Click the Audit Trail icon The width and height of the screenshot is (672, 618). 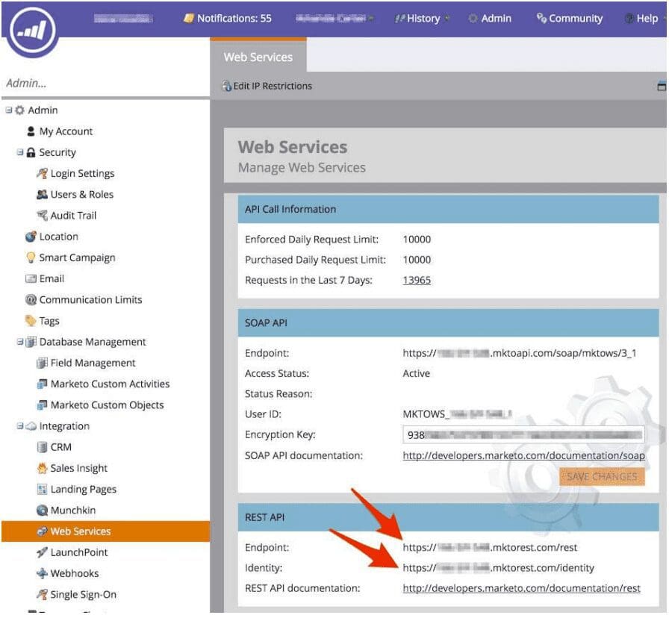point(42,216)
